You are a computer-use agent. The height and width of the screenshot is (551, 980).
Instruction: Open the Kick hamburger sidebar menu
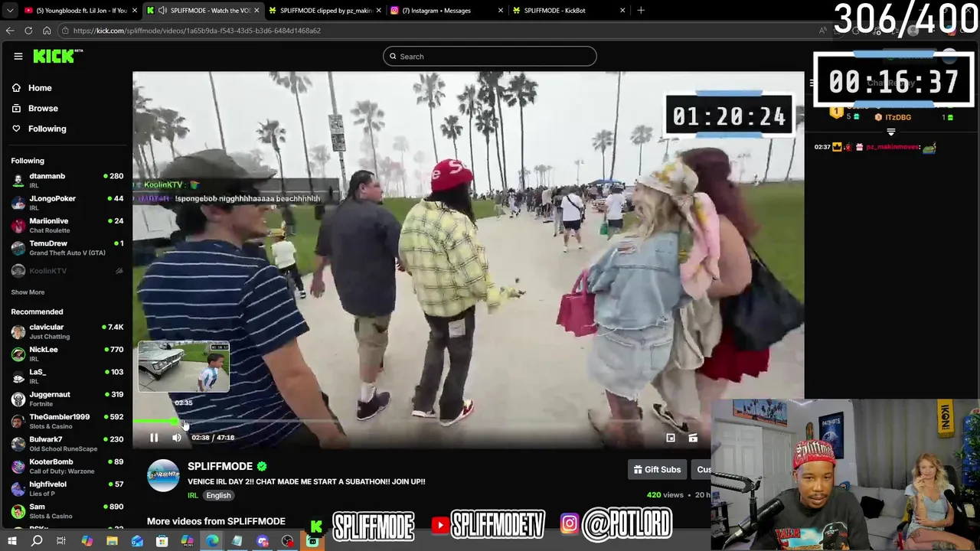coord(18,56)
